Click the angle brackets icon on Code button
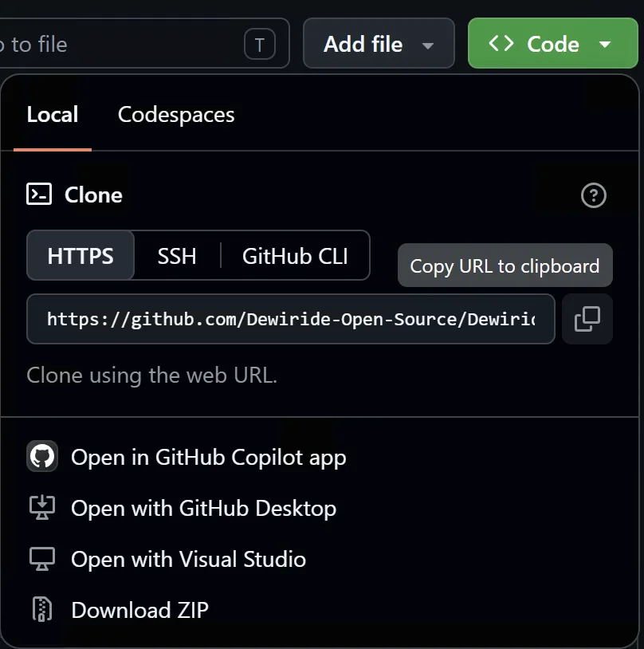 coord(501,44)
